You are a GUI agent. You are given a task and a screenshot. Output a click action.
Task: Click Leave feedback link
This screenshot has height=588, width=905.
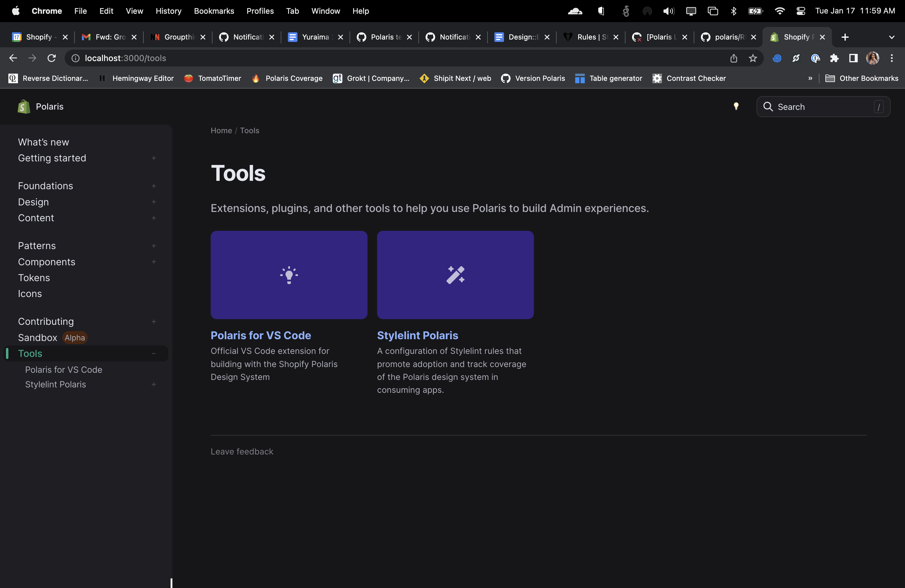[242, 451]
